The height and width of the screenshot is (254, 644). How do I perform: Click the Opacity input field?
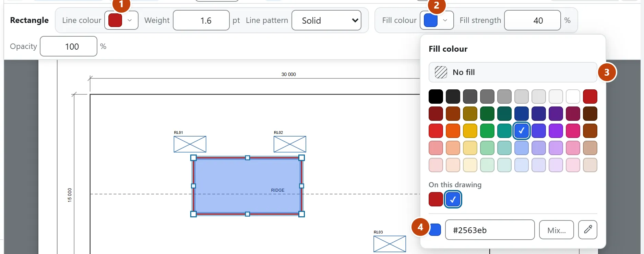pyautogui.click(x=69, y=46)
